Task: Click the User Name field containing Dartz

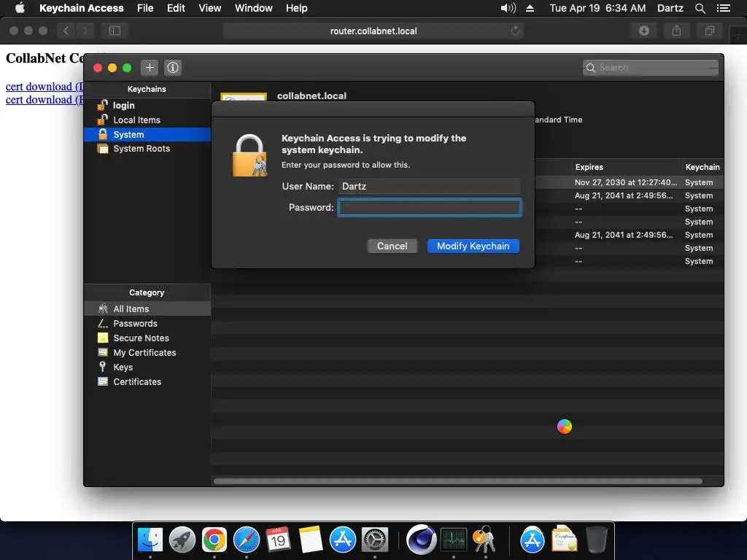Action: pos(429,186)
